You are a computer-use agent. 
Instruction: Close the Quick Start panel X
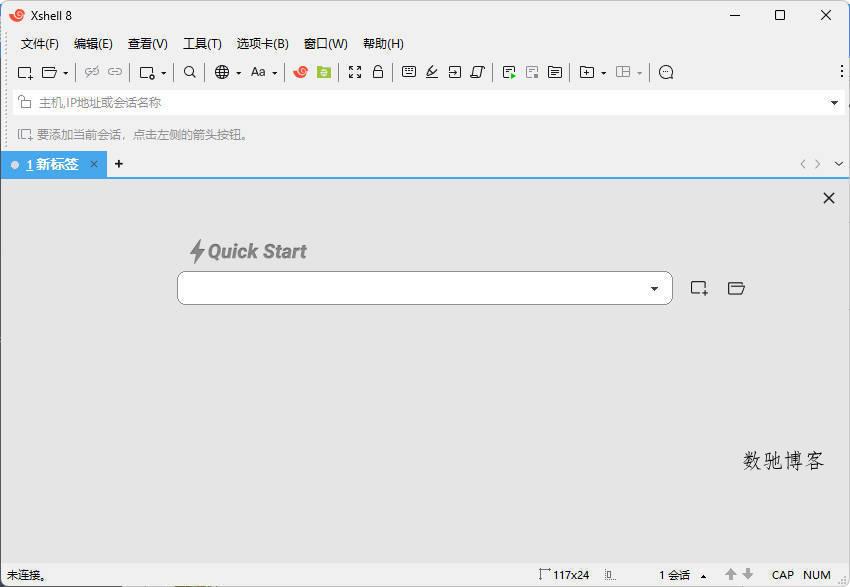click(828, 198)
